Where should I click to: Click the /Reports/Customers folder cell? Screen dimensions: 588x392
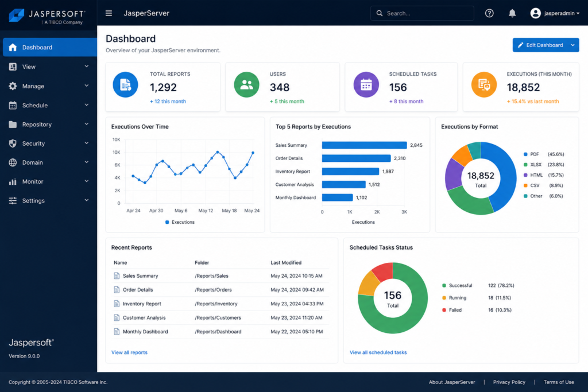coord(218,318)
